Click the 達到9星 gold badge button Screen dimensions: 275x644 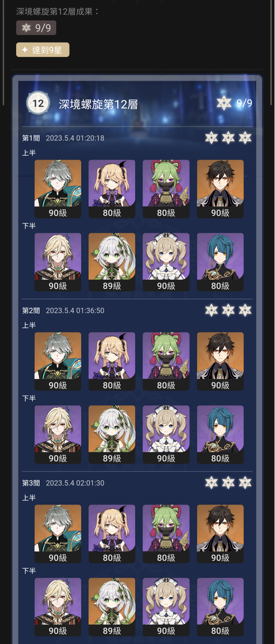click(x=43, y=50)
